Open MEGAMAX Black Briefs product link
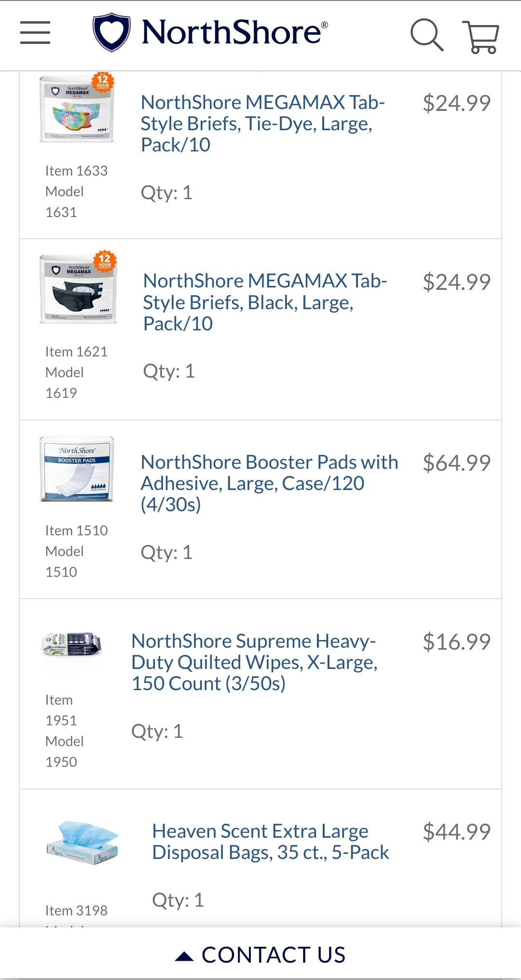The image size is (521, 980). tap(265, 302)
